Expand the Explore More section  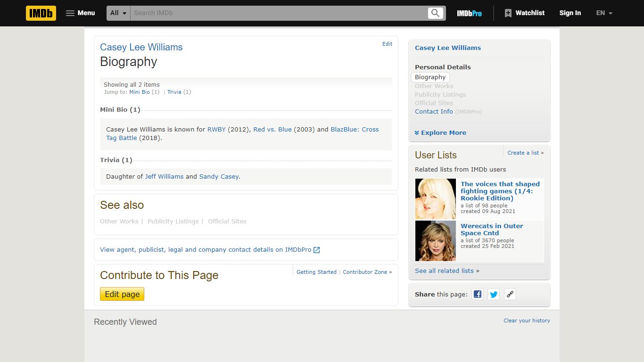[440, 133]
